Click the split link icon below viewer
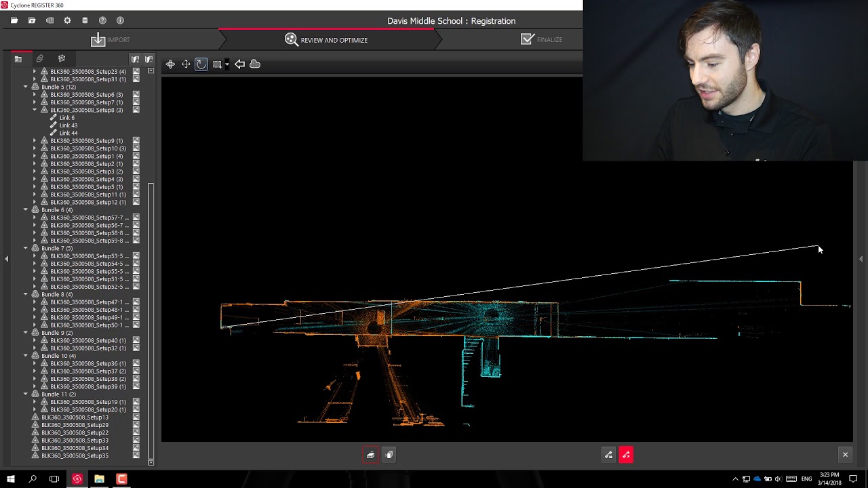 (608, 455)
